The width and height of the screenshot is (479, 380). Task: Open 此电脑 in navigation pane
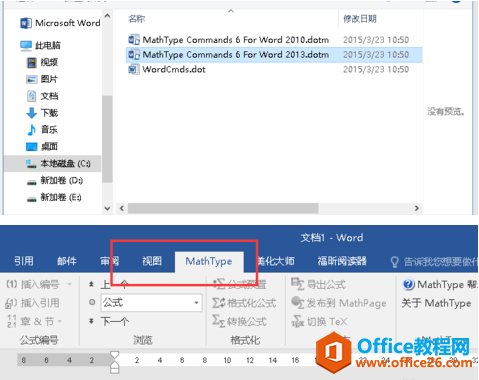(x=40, y=45)
